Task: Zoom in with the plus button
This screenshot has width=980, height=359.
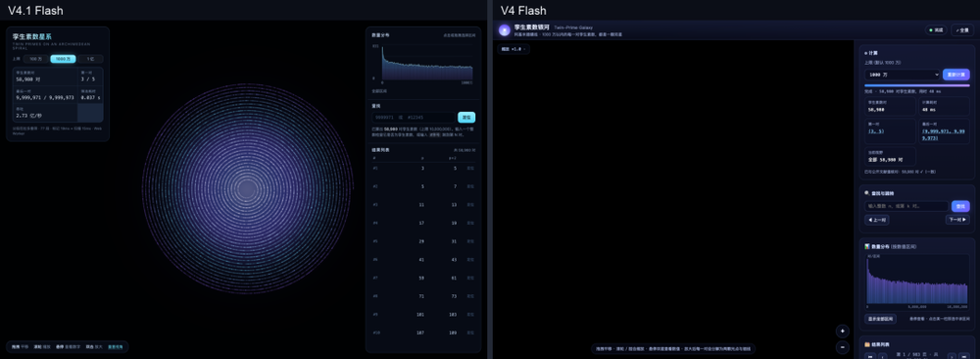Action: pos(843,332)
